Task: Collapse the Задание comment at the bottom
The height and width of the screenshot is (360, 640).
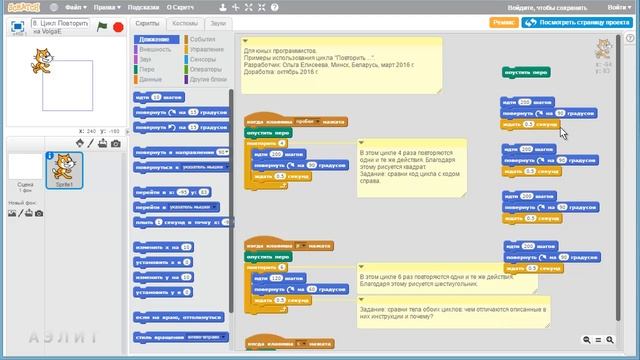Action: 361,299
